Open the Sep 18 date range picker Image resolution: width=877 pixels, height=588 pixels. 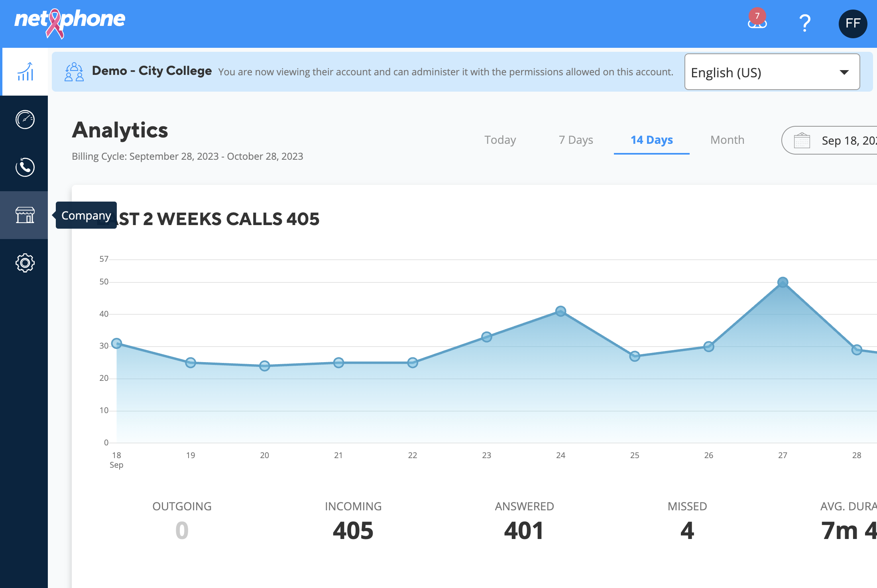tap(829, 140)
